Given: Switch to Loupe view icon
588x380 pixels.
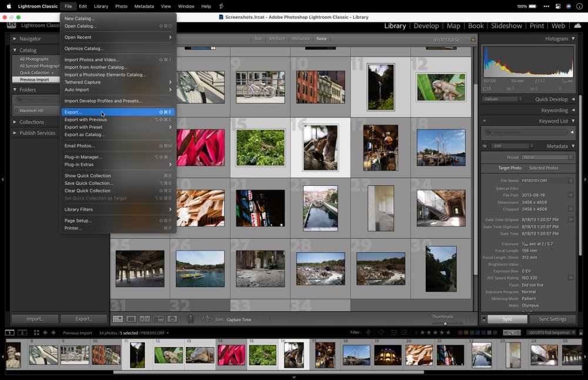Looking at the screenshot, I should (131, 319).
